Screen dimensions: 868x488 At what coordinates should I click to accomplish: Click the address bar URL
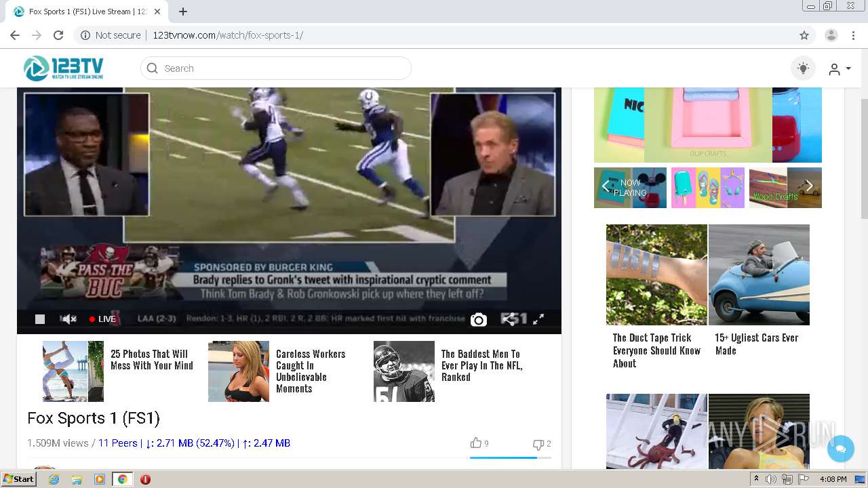point(228,35)
